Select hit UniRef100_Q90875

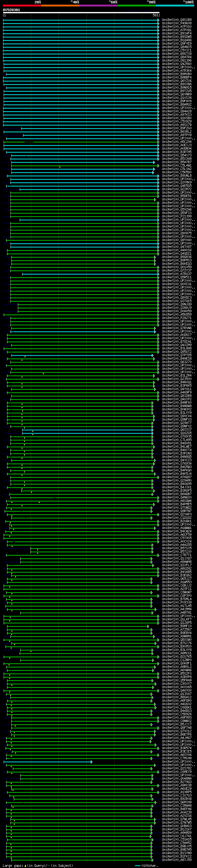177,233
